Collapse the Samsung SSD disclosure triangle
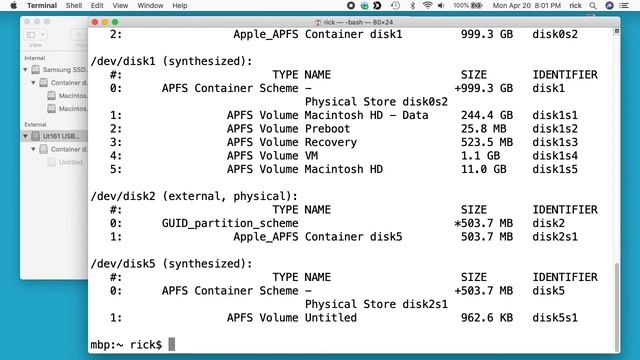The width and height of the screenshot is (640, 360). coord(26,70)
